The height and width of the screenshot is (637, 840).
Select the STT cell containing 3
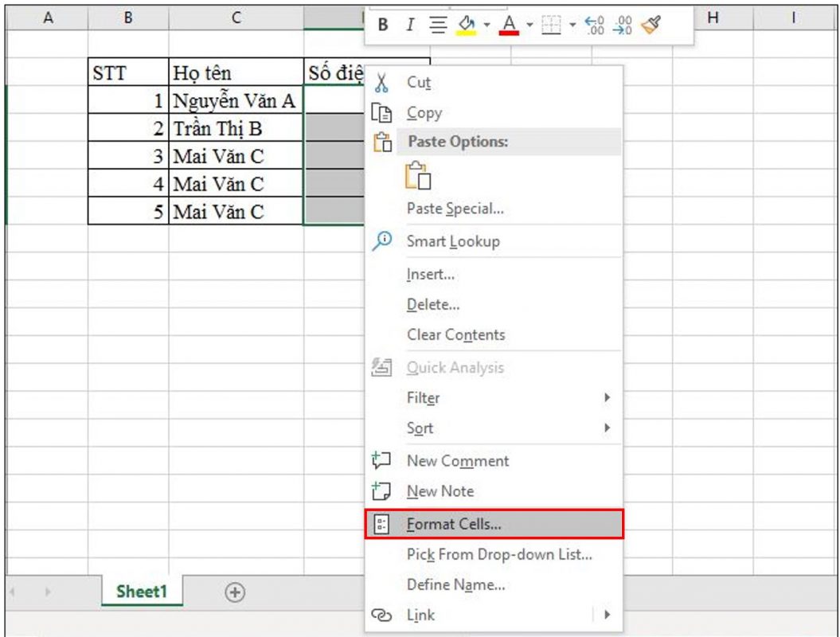coord(128,155)
